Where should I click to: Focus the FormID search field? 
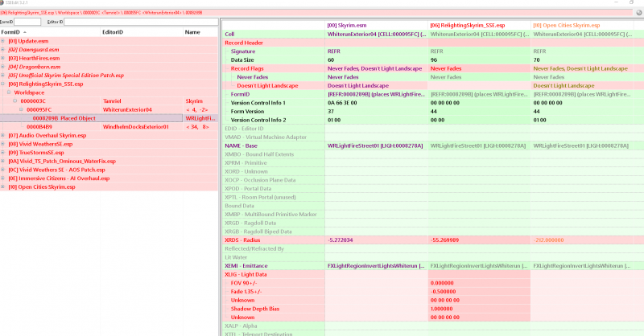pos(27,22)
